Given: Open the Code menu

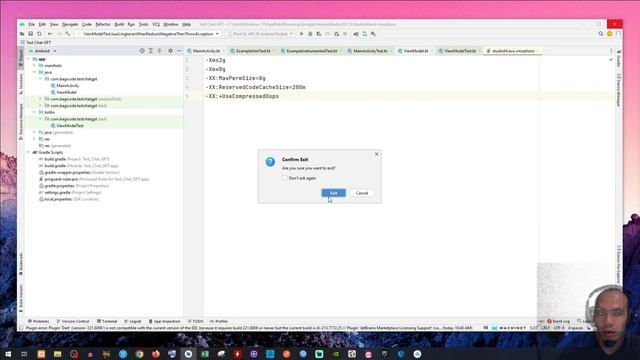Looking at the screenshot, I should (87, 24).
